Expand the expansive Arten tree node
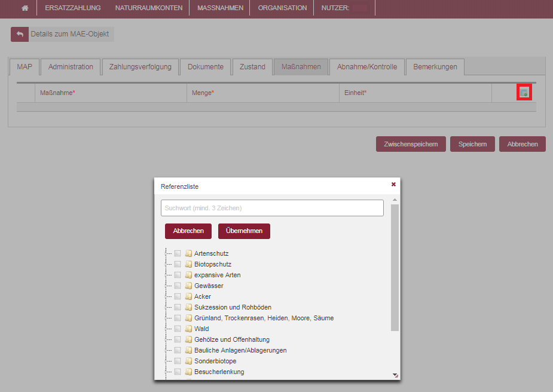 (x=167, y=275)
